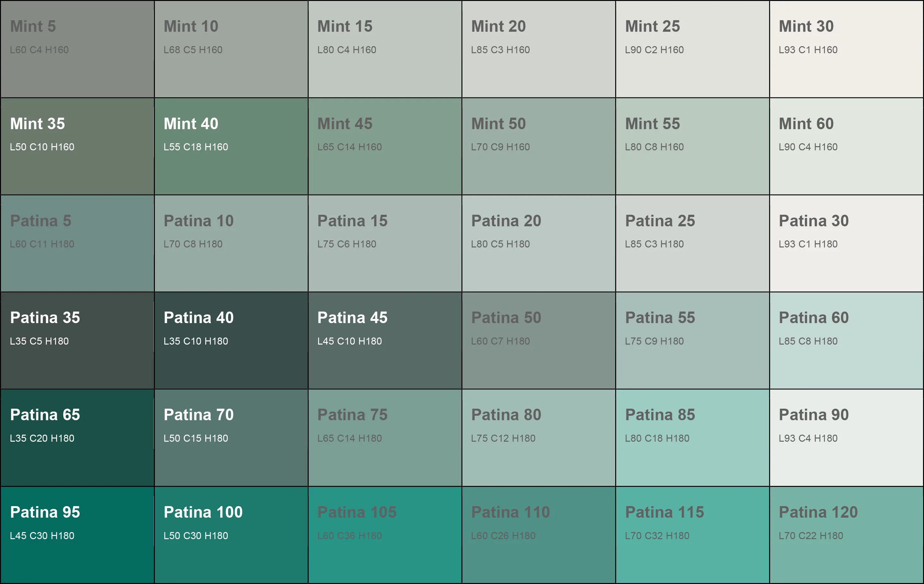Select the Mint 5 color swatch
924x584 pixels.
click(x=77, y=49)
